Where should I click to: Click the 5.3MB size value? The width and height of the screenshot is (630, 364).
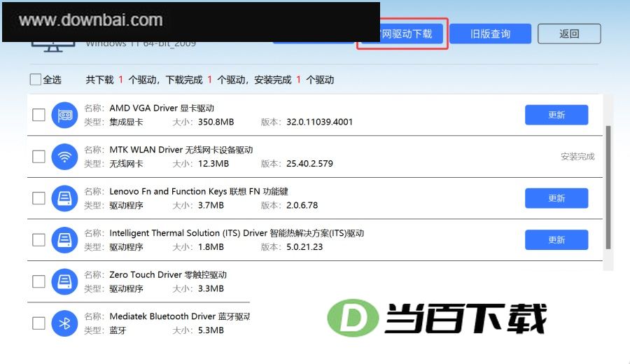point(211,330)
